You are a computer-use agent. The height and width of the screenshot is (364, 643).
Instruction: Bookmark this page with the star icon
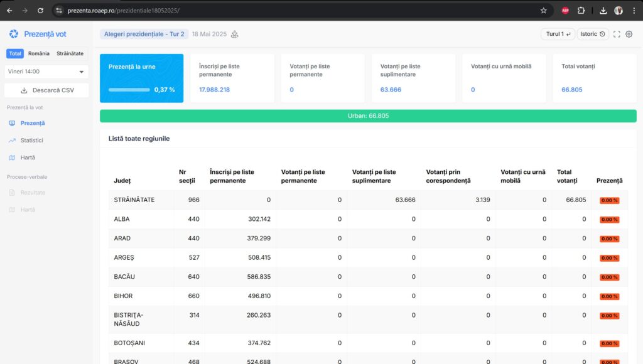point(544,11)
